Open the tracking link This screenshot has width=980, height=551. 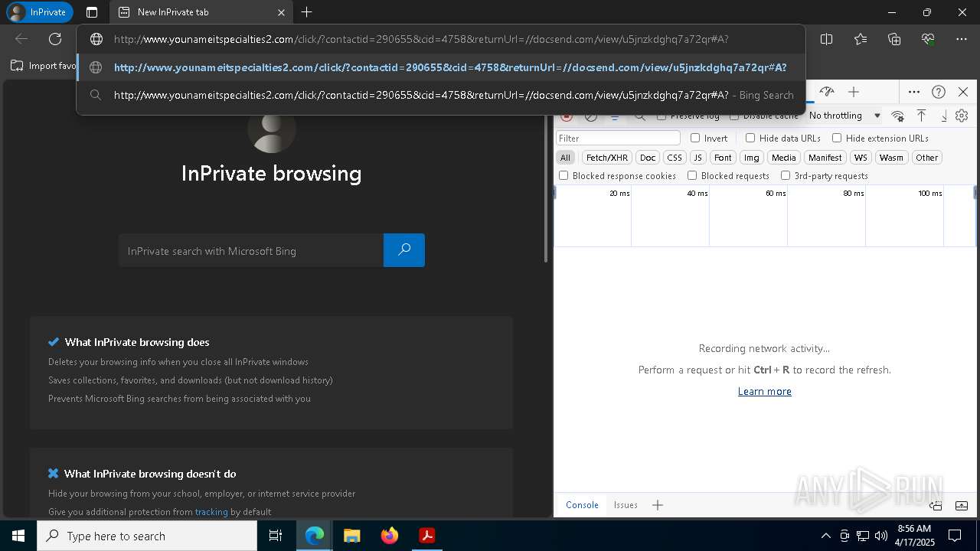tap(211, 512)
